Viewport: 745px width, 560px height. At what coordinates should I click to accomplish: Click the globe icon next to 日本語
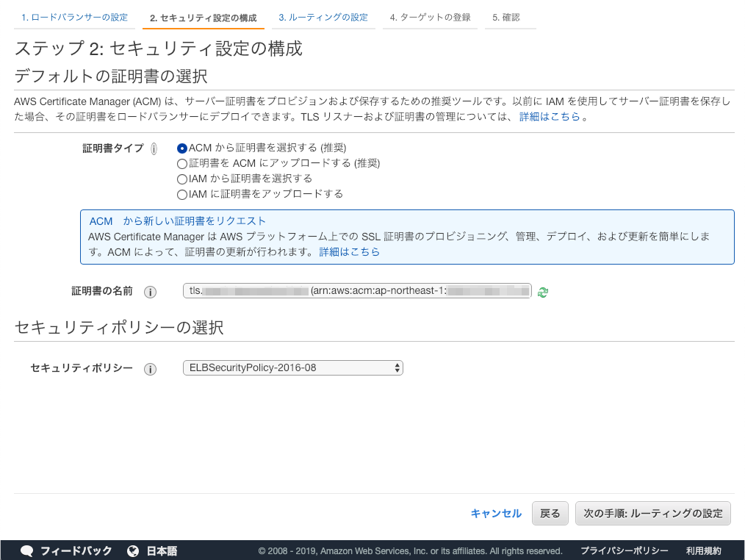click(133, 549)
